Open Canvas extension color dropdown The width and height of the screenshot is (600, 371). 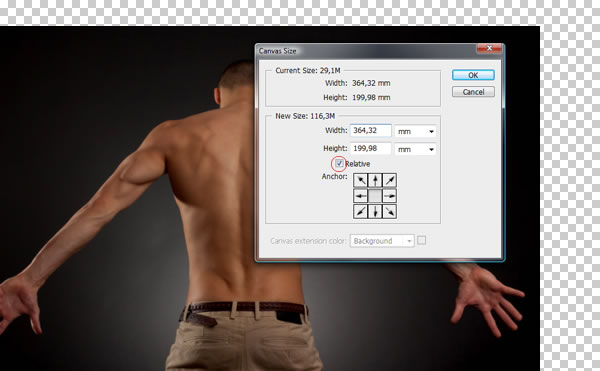382,241
